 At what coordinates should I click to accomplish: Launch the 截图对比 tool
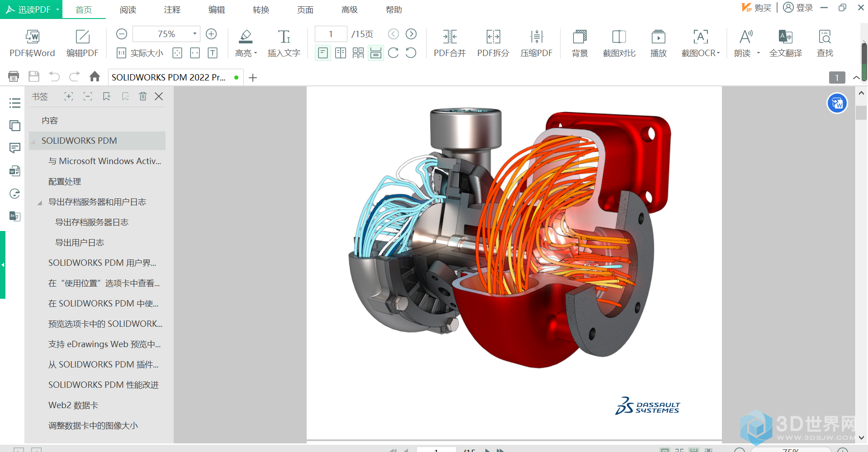click(x=619, y=43)
